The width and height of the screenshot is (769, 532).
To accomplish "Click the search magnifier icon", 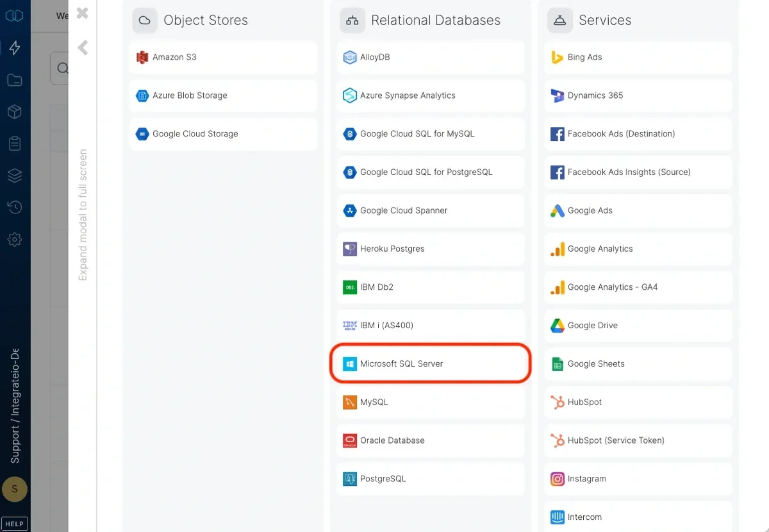I will (62, 68).
